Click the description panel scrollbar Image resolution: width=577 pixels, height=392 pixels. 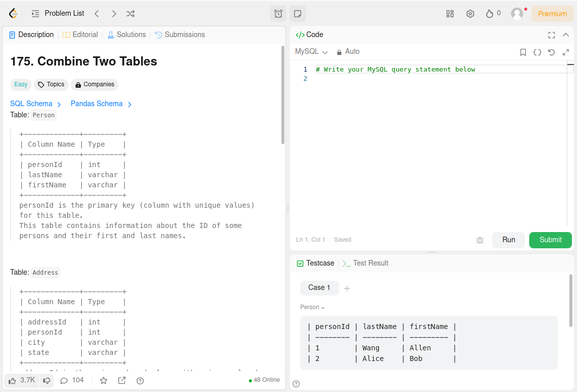[x=282, y=95]
